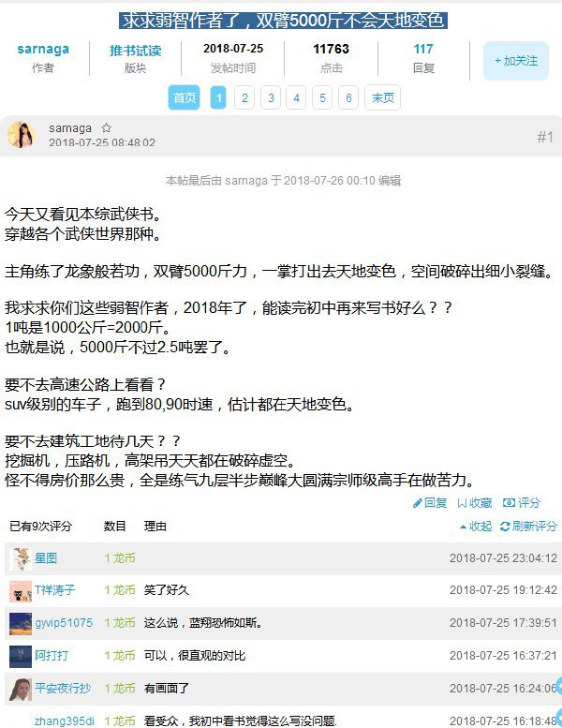
Task: Open the 评分 rating icon link
Action: click(x=509, y=503)
